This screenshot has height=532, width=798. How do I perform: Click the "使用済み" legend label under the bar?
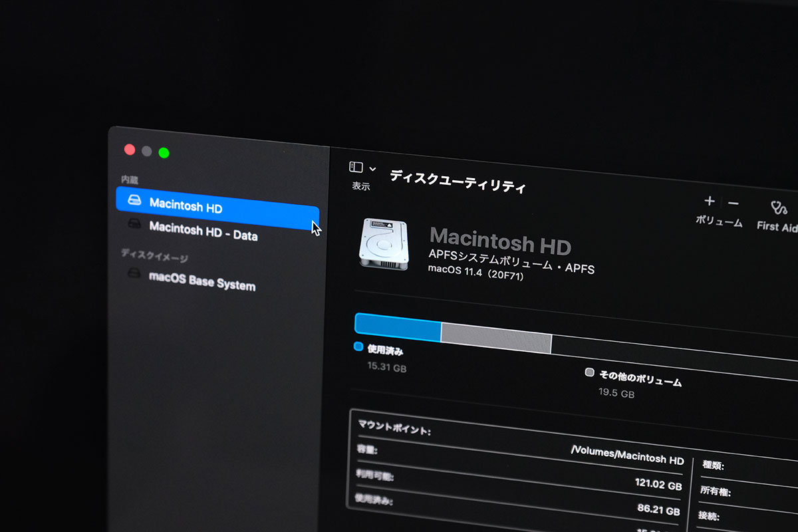point(385,350)
